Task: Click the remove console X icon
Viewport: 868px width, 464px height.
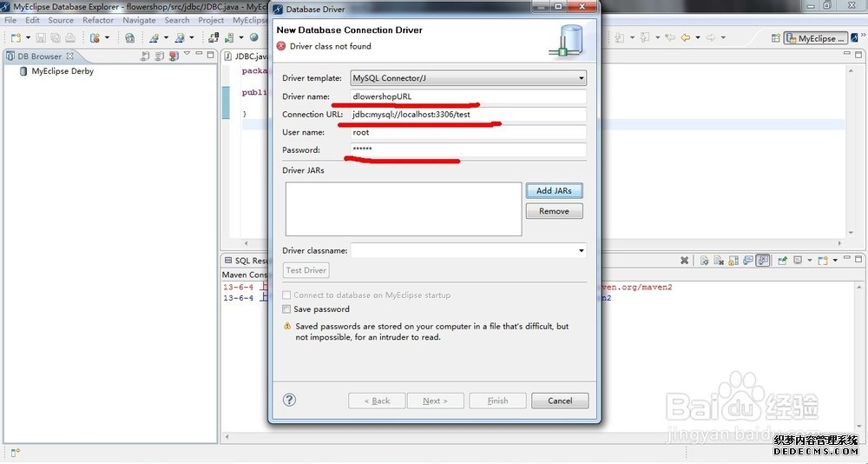Action: click(685, 261)
